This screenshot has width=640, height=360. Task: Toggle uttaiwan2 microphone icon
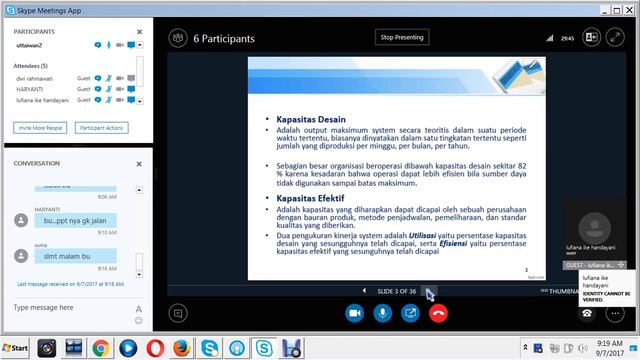pos(109,45)
